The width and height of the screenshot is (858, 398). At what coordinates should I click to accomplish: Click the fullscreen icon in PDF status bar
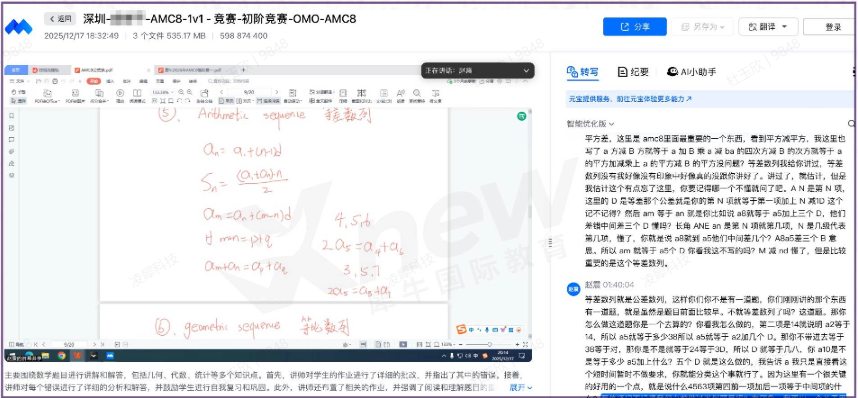click(525, 344)
